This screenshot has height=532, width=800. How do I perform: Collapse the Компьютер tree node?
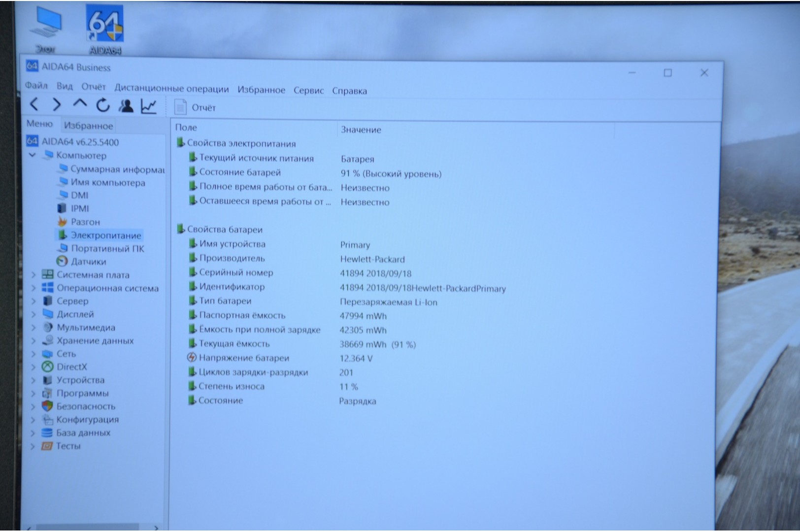[x=33, y=155]
